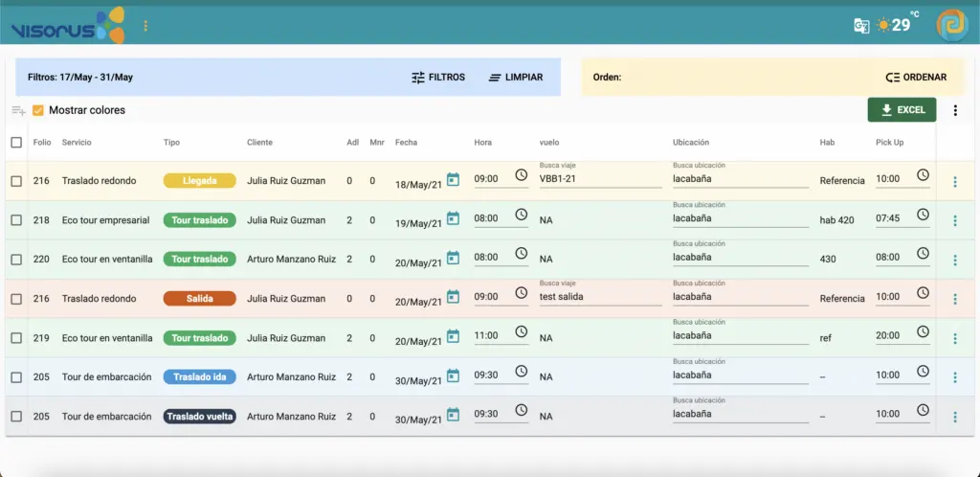Click clock icon in Hora for folio 220
Viewport: 980px width, 477px height.
tap(522, 254)
